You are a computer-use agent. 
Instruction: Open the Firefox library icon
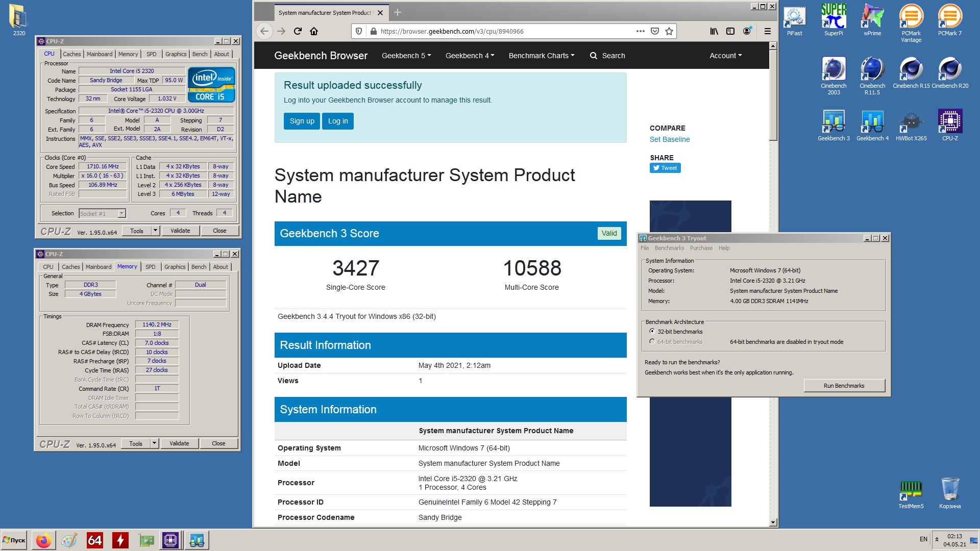(x=714, y=31)
